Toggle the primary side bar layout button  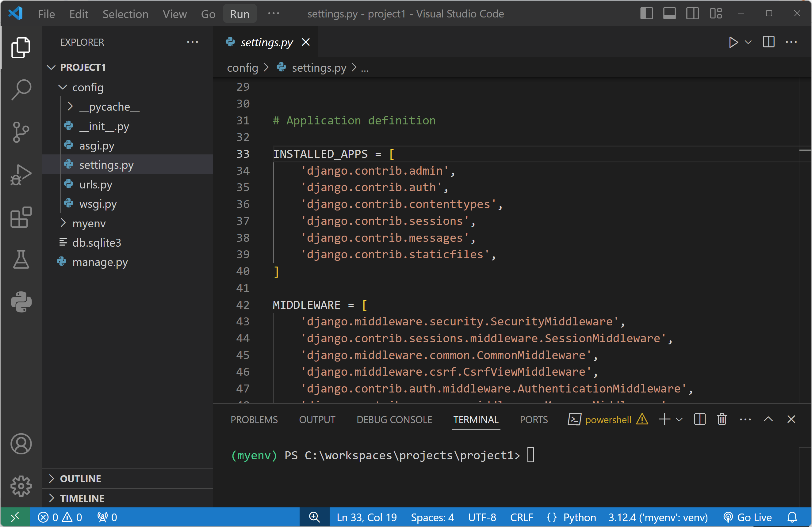point(646,14)
